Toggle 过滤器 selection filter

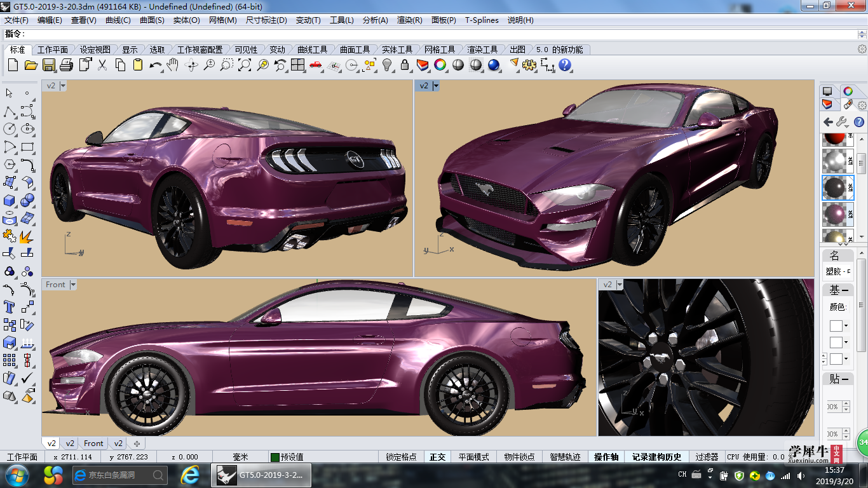707,457
